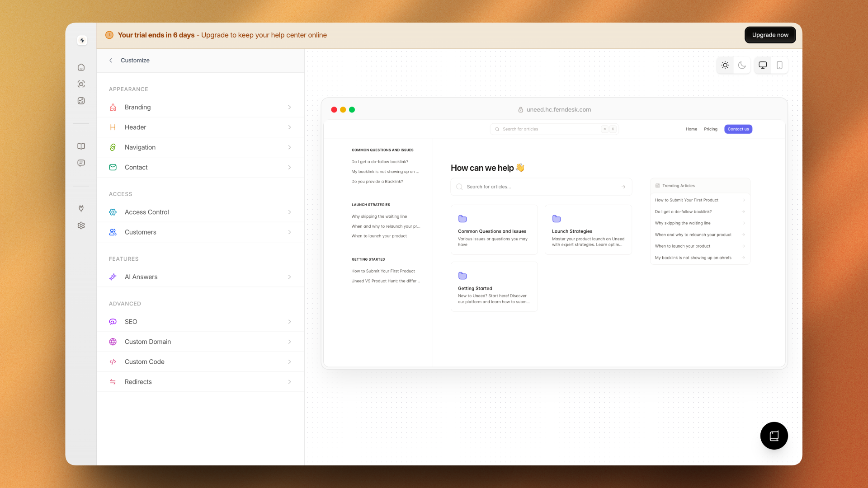Expand the Branding settings row
Image resolution: width=868 pixels, height=488 pixels.
click(200, 107)
